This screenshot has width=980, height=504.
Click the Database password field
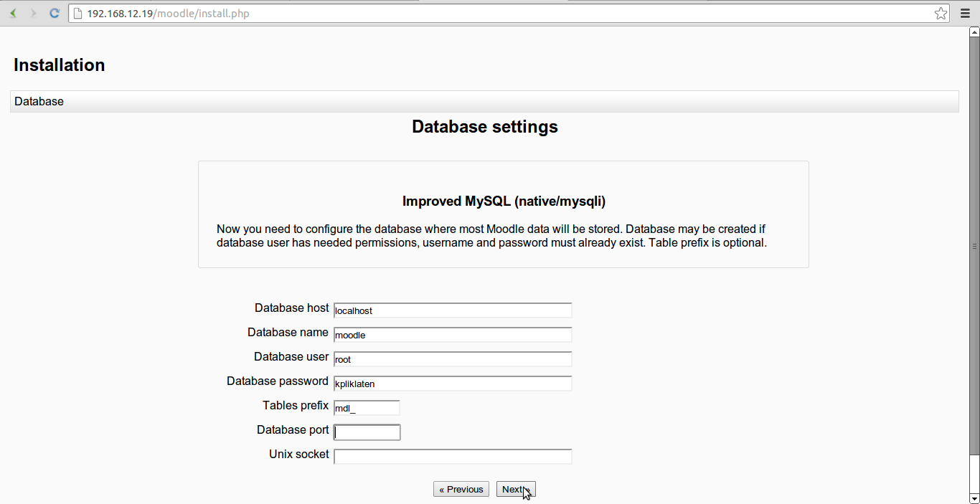point(453,384)
